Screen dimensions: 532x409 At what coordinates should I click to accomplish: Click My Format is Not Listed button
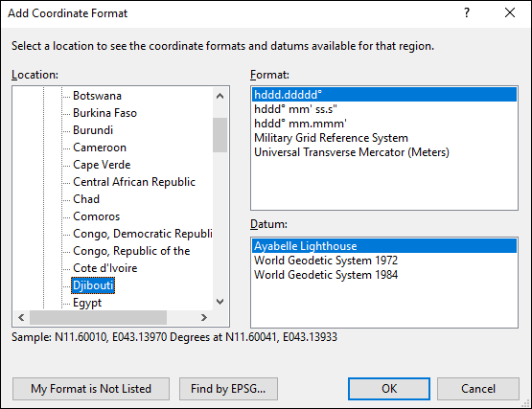pos(91,389)
